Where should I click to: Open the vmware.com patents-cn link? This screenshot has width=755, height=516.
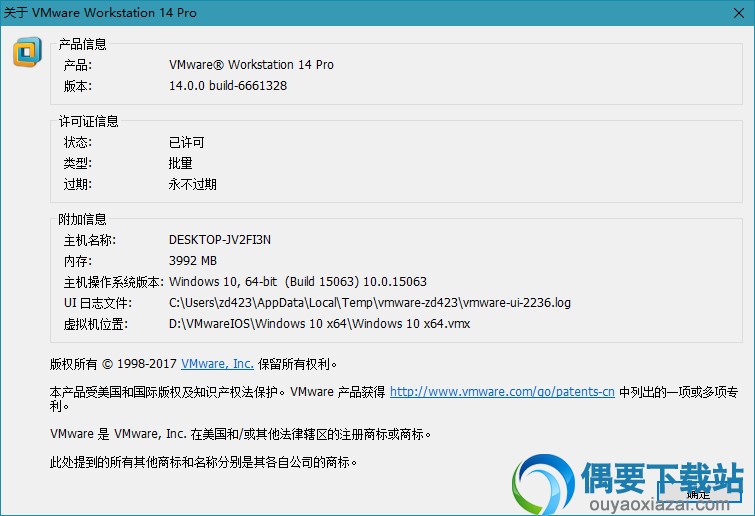(x=502, y=392)
